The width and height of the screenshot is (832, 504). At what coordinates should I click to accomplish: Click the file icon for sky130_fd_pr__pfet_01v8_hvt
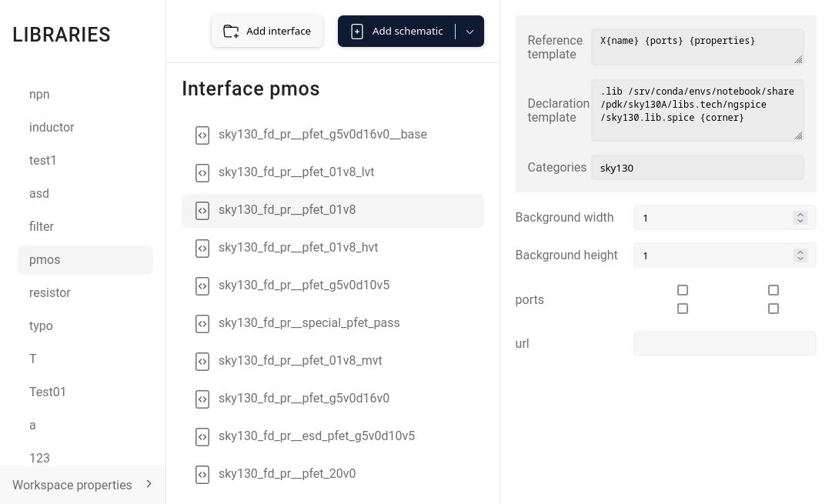202,249
